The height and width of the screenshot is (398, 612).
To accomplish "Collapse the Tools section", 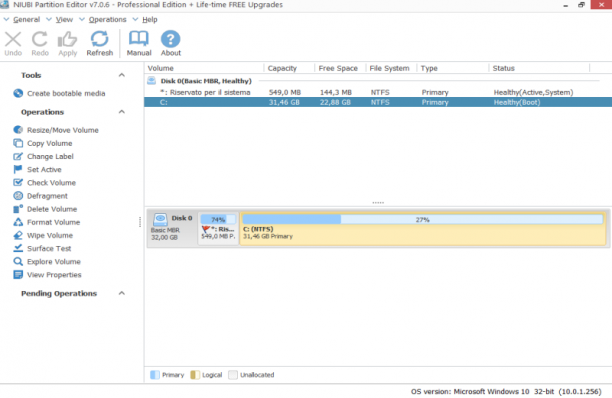I will pos(122,75).
